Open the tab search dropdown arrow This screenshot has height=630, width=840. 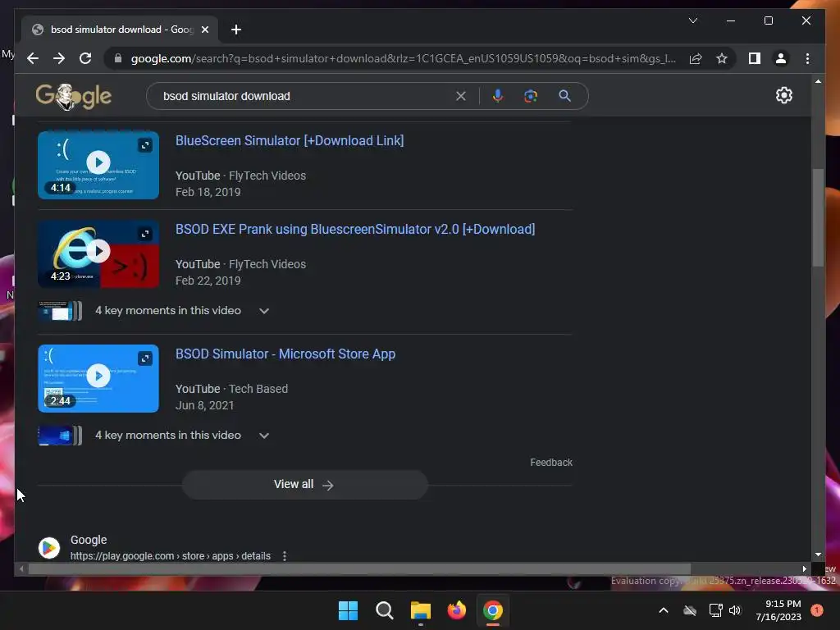point(692,21)
